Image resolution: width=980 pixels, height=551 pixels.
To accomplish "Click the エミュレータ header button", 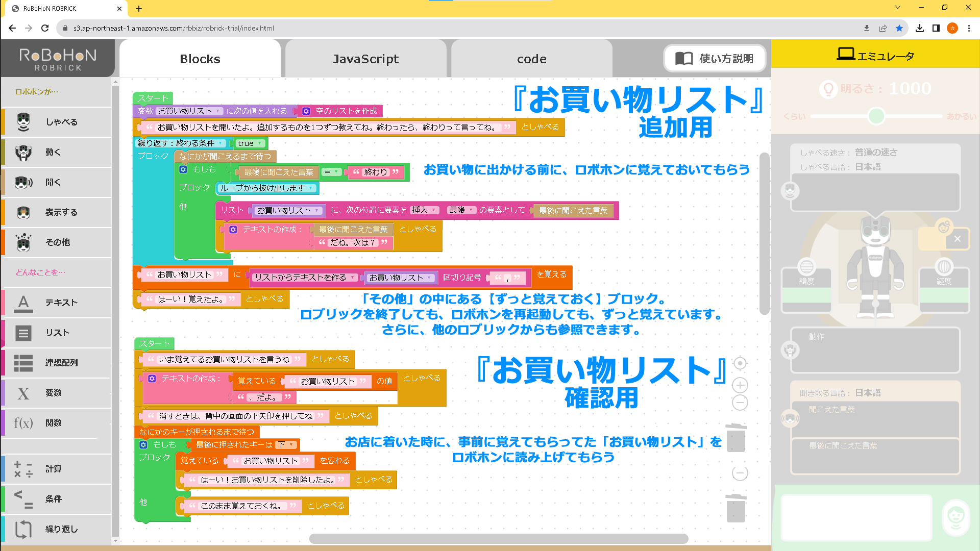I will pyautogui.click(x=875, y=55).
